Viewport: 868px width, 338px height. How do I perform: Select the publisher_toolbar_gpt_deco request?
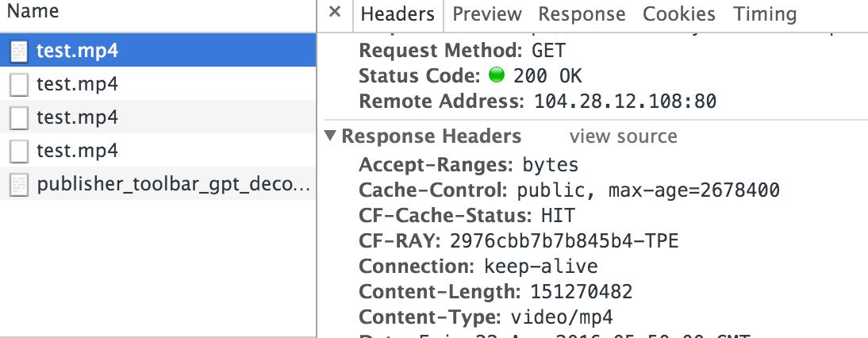click(x=158, y=184)
